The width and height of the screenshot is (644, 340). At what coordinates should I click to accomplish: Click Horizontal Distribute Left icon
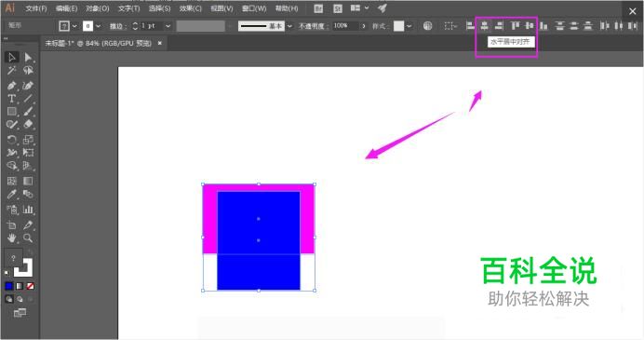point(604,26)
